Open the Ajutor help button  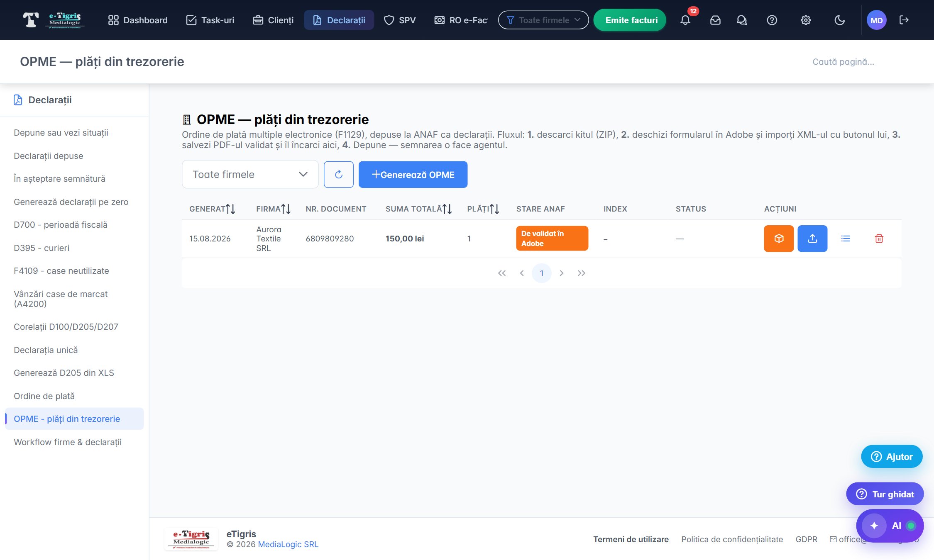pos(892,457)
